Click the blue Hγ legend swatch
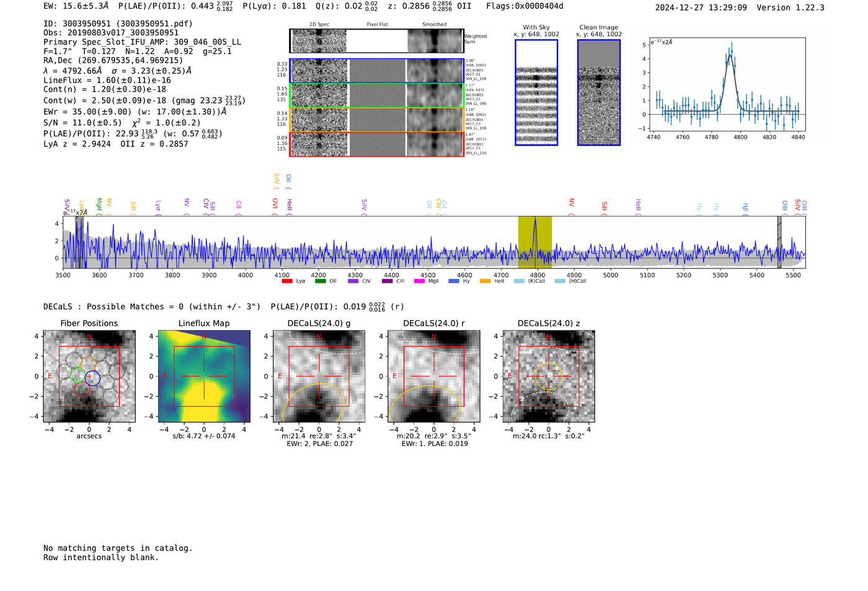This screenshot has height=591, width=868. tap(454, 281)
